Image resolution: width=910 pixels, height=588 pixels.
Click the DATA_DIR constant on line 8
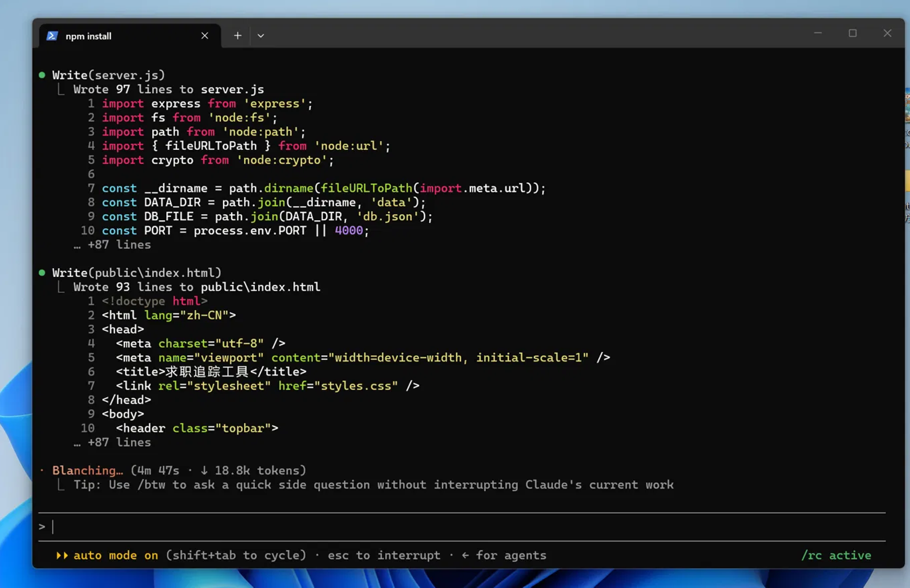(x=172, y=203)
